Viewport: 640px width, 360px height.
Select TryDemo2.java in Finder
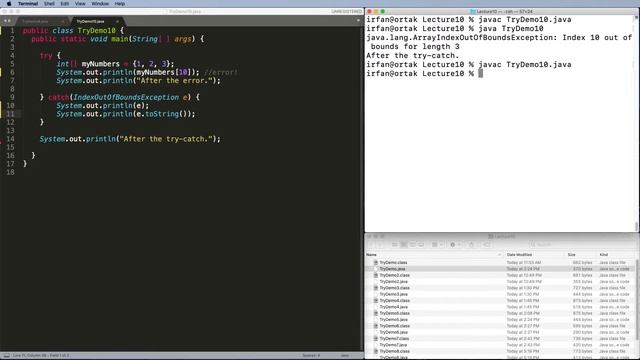pos(500,282)
